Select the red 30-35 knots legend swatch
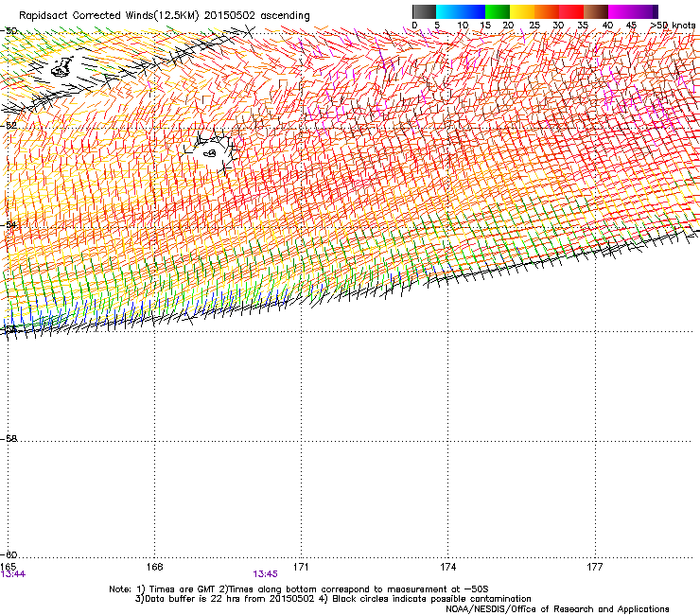The height and width of the screenshot is (615, 700). 571,11
